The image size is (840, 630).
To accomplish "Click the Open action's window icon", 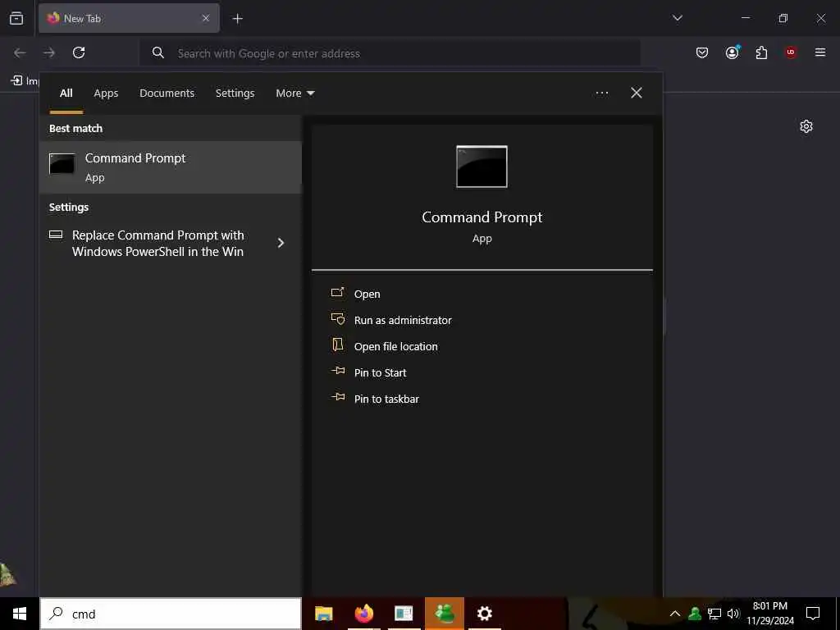I will tap(337, 292).
